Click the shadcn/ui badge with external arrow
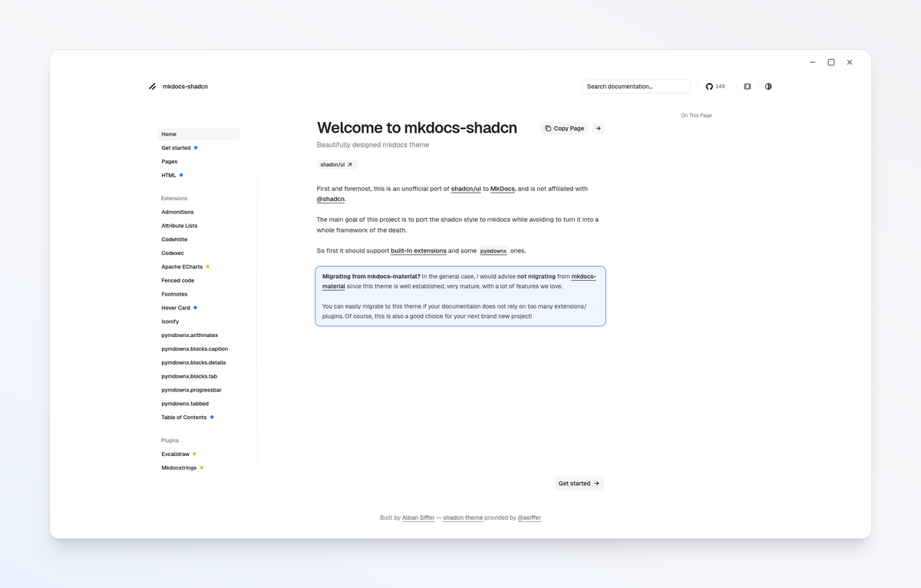This screenshot has width=921, height=588. 336,164
